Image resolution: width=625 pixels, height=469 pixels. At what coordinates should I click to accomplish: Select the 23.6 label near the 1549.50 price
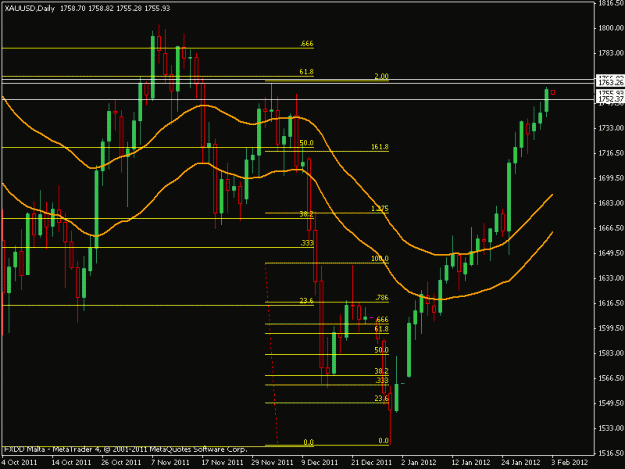coord(381,398)
